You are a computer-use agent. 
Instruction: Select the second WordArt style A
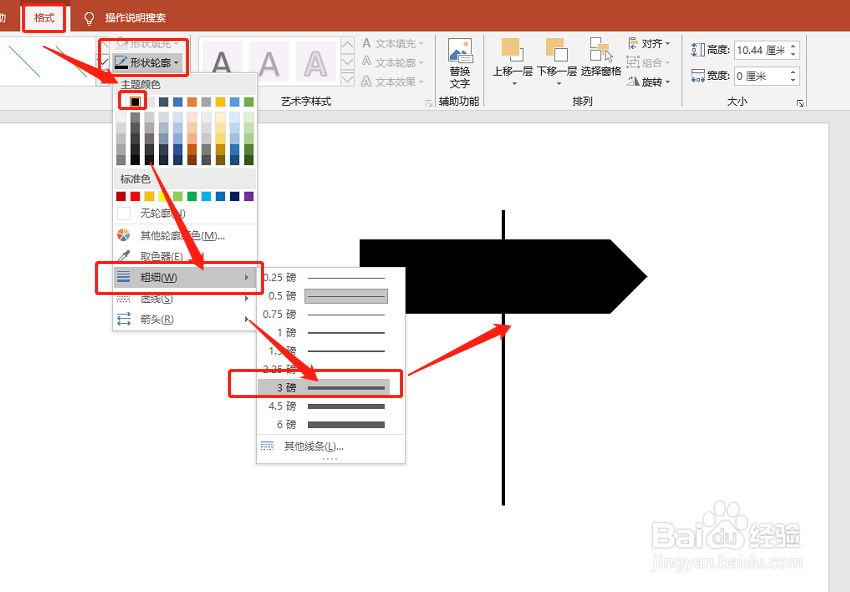pyautogui.click(x=269, y=62)
